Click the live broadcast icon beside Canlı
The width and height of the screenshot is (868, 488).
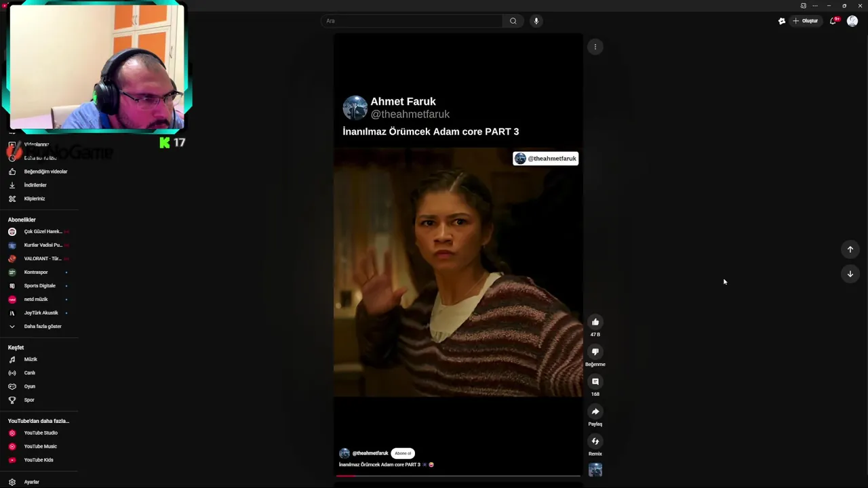(12, 373)
